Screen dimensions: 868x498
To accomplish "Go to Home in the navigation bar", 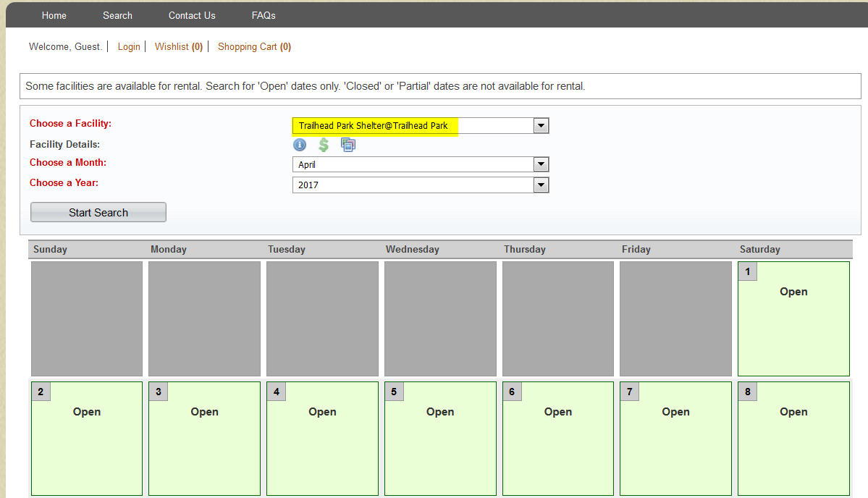I will [x=54, y=15].
